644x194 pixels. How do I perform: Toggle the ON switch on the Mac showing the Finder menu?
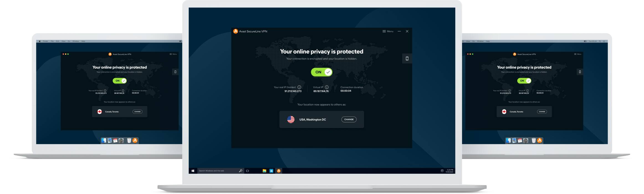[x=119, y=81]
